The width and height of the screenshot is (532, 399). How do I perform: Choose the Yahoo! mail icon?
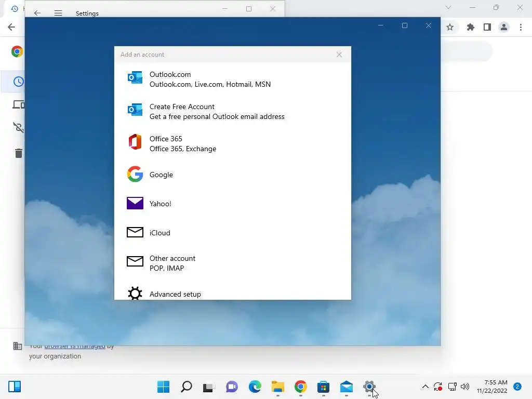click(135, 203)
